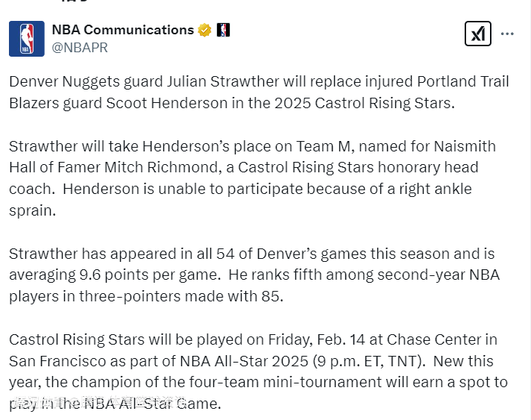The width and height of the screenshot is (531, 420).
Task: Click the NBA logo profile avatar
Action: [27, 39]
